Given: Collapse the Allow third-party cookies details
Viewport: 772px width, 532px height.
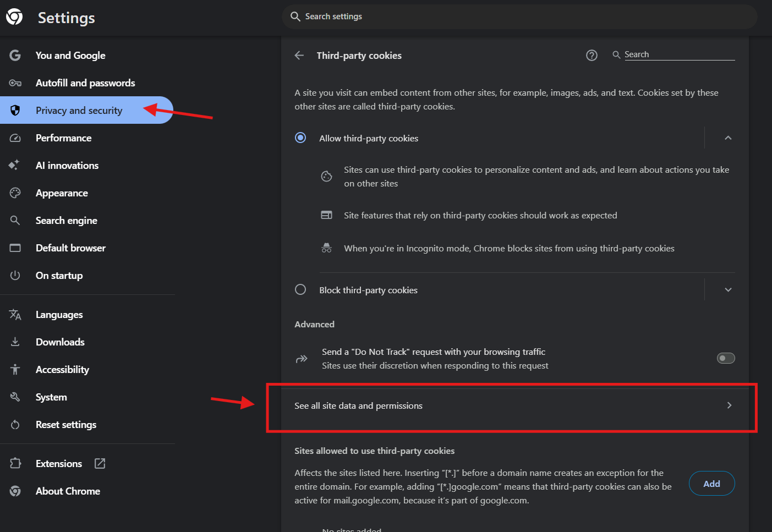Looking at the screenshot, I should [x=728, y=138].
